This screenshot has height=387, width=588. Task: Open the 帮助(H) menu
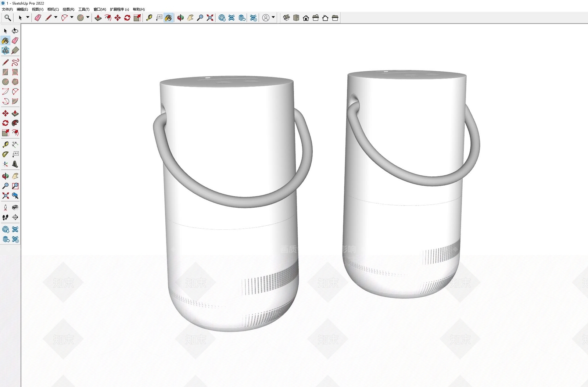point(139,9)
